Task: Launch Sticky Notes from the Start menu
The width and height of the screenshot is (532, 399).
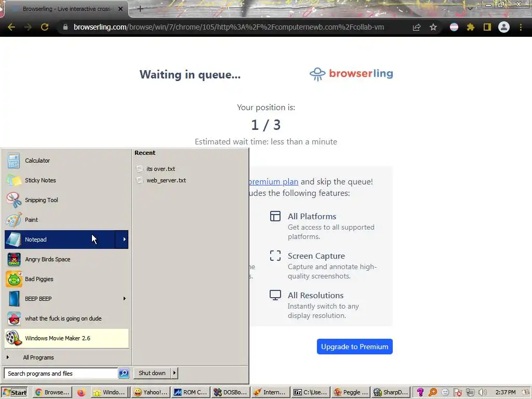Action: [66, 180]
